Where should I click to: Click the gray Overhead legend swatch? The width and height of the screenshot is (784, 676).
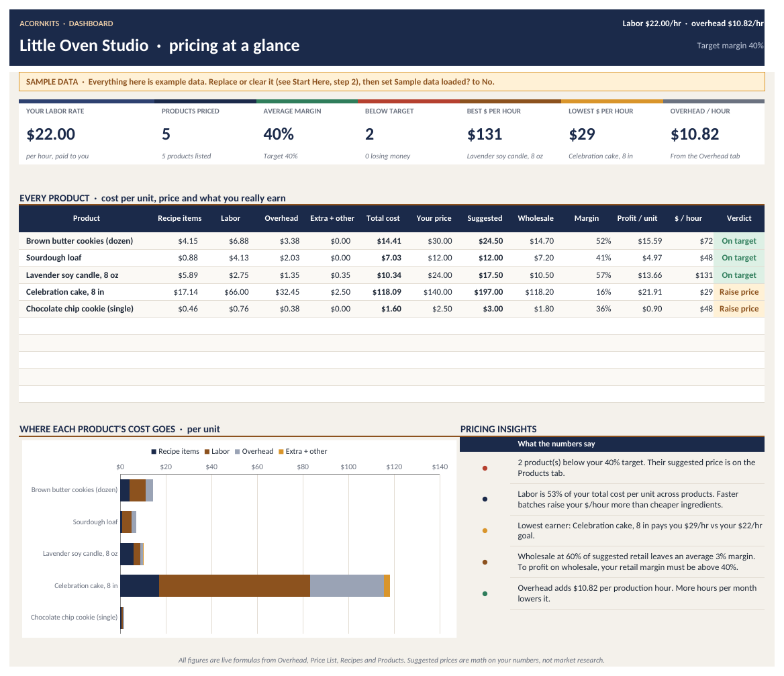pos(238,452)
